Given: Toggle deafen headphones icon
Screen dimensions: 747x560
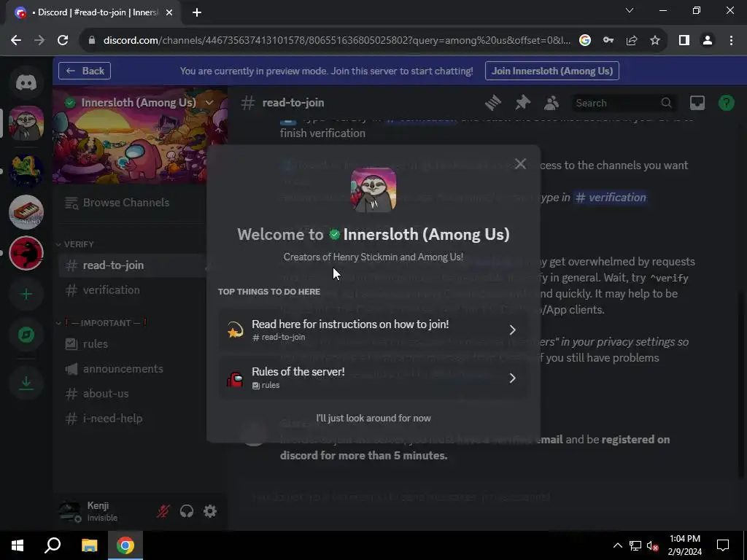Looking at the screenshot, I should point(187,511).
